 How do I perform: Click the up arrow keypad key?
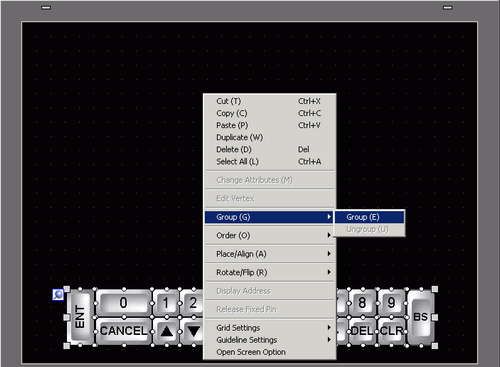coord(166,331)
